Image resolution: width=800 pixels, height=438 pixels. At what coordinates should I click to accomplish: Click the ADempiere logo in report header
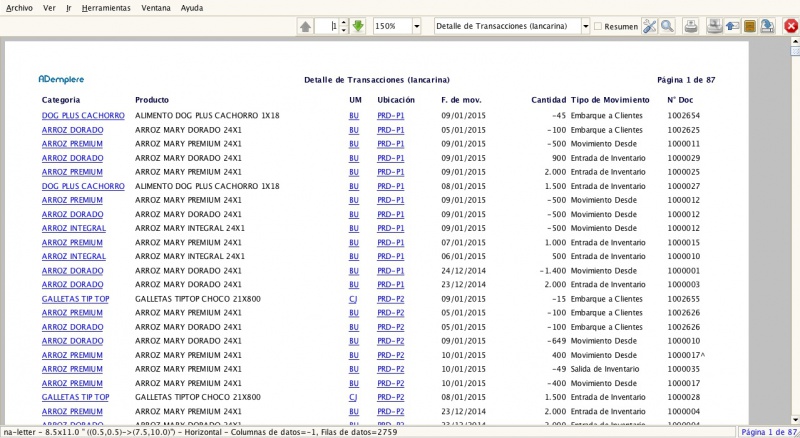tap(61, 79)
